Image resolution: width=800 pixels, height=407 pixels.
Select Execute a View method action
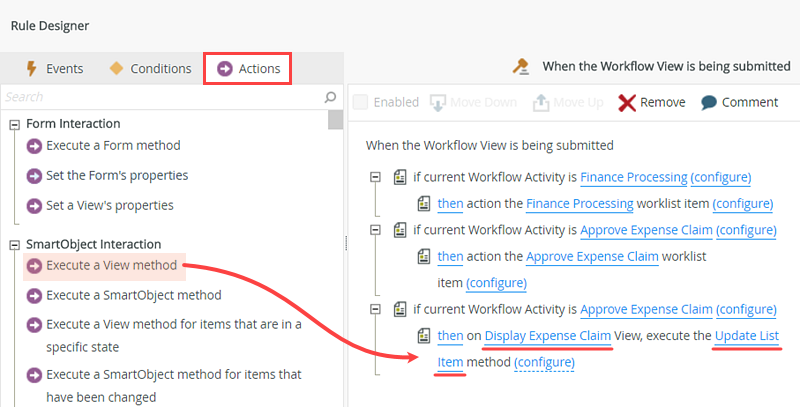point(111,266)
